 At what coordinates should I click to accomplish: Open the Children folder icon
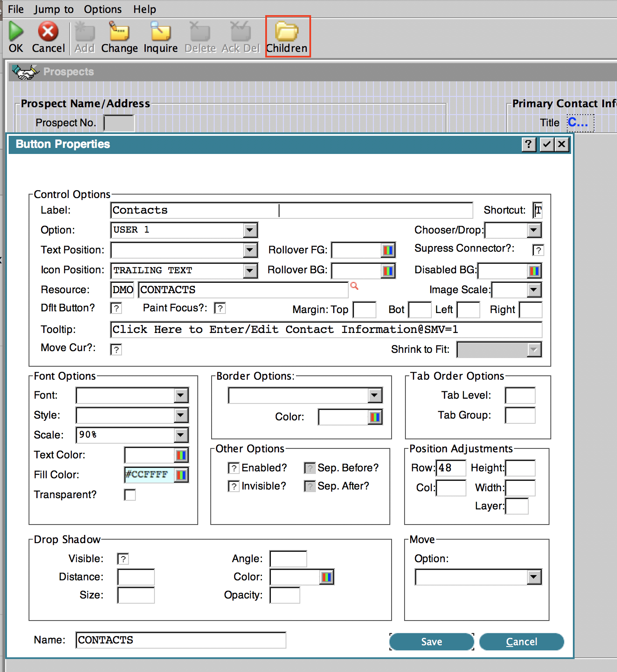point(287,32)
